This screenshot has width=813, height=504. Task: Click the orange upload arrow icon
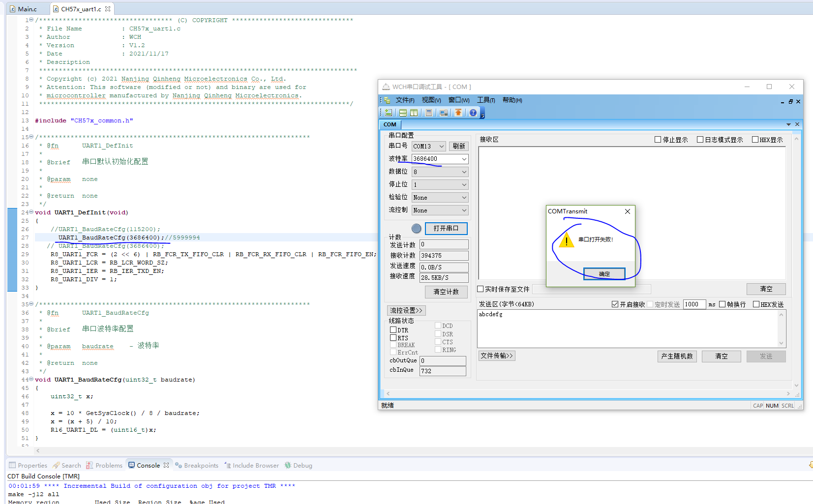pyautogui.click(x=458, y=113)
